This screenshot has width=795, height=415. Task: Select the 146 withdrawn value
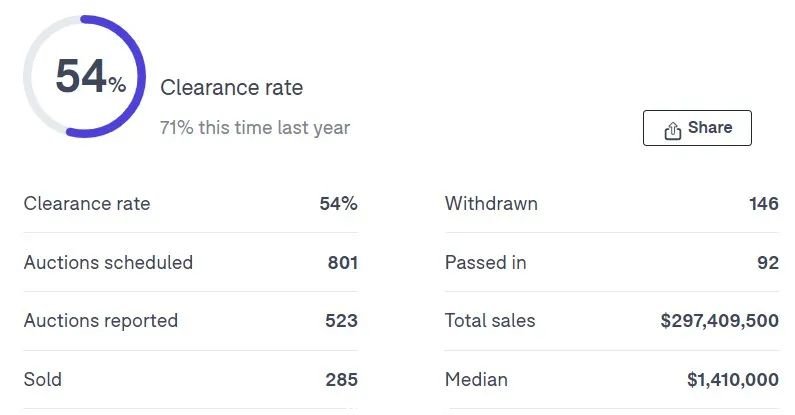(764, 204)
